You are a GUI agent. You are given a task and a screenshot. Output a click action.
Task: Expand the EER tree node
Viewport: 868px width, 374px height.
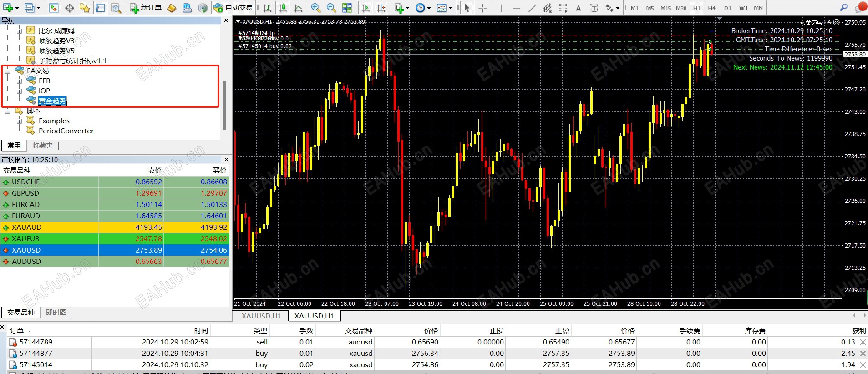point(19,81)
